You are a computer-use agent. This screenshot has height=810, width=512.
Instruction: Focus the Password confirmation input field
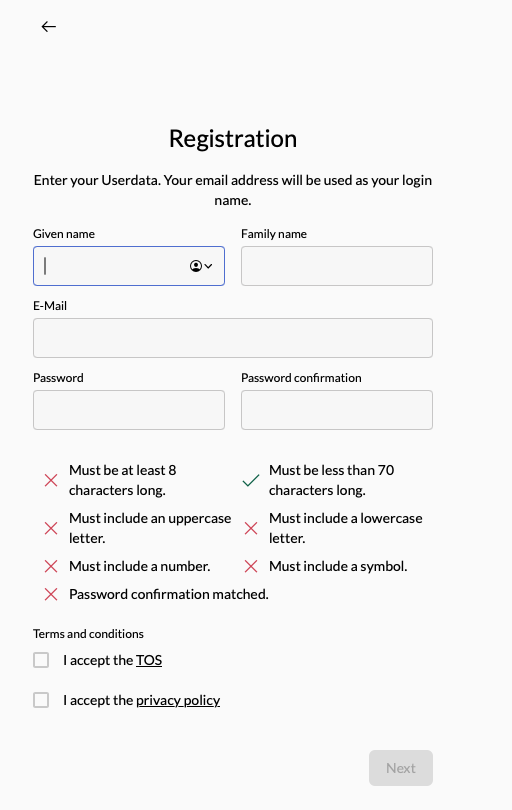(x=337, y=410)
